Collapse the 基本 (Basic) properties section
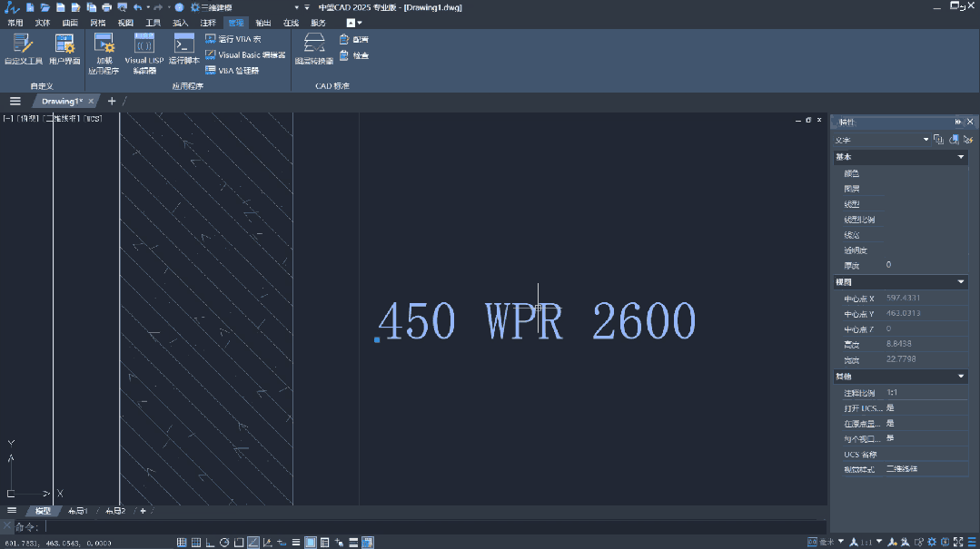This screenshot has width=980, height=549. pos(961,157)
